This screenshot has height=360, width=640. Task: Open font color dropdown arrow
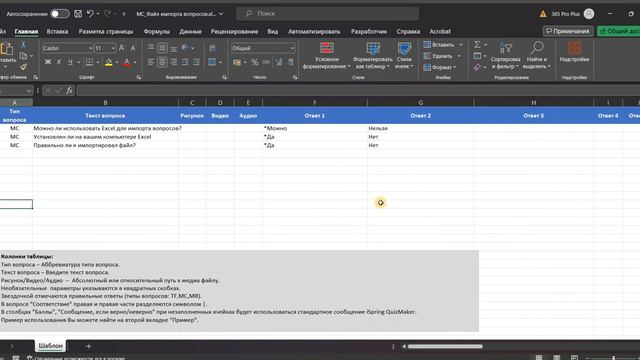click(x=135, y=62)
